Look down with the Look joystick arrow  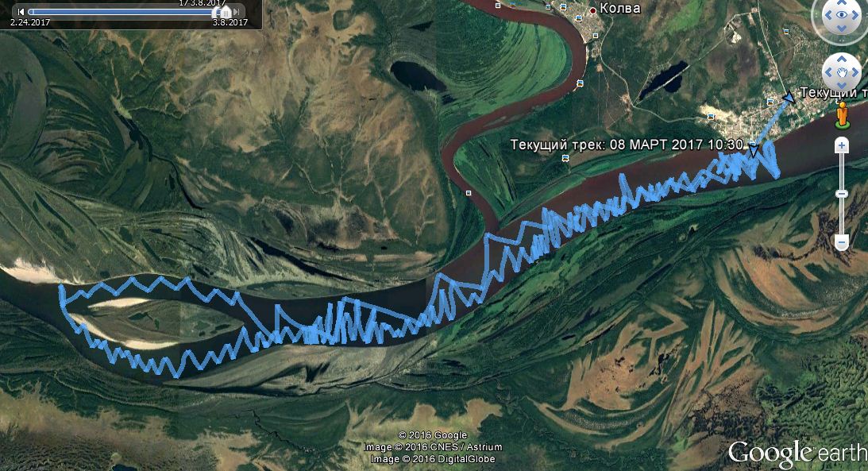click(842, 28)
